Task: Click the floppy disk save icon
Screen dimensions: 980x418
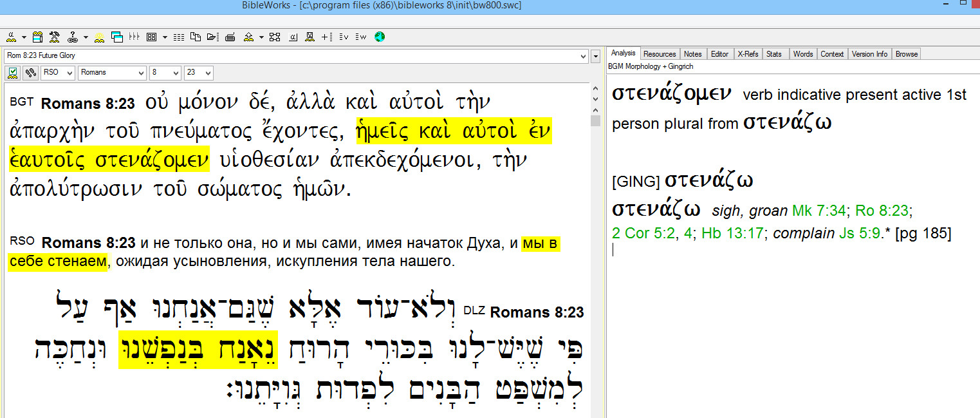Action: coord(310,37)
